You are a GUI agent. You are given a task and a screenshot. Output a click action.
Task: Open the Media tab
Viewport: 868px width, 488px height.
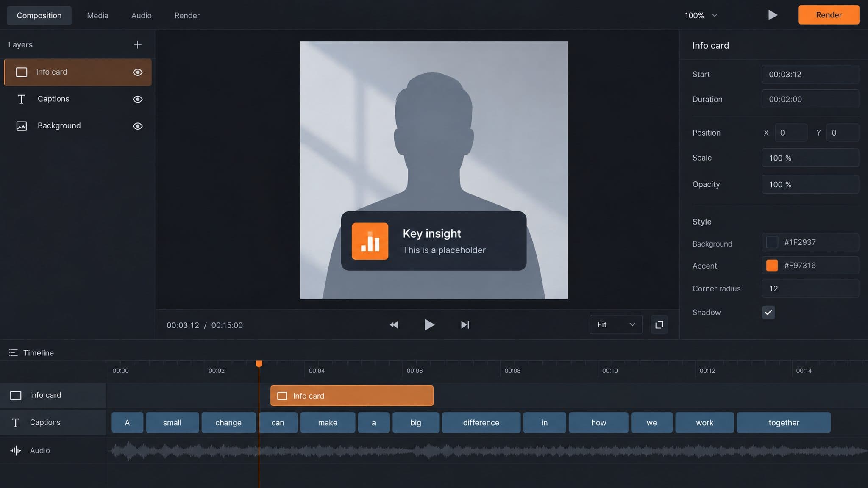[97, 15]
